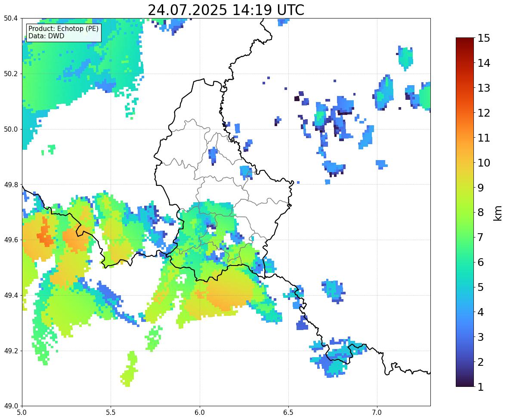Click the colorbar label '15'

point(484,38)
